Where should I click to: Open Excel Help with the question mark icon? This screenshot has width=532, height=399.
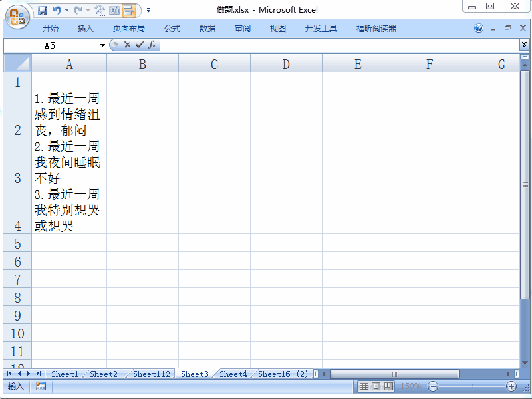pos(479,28)
